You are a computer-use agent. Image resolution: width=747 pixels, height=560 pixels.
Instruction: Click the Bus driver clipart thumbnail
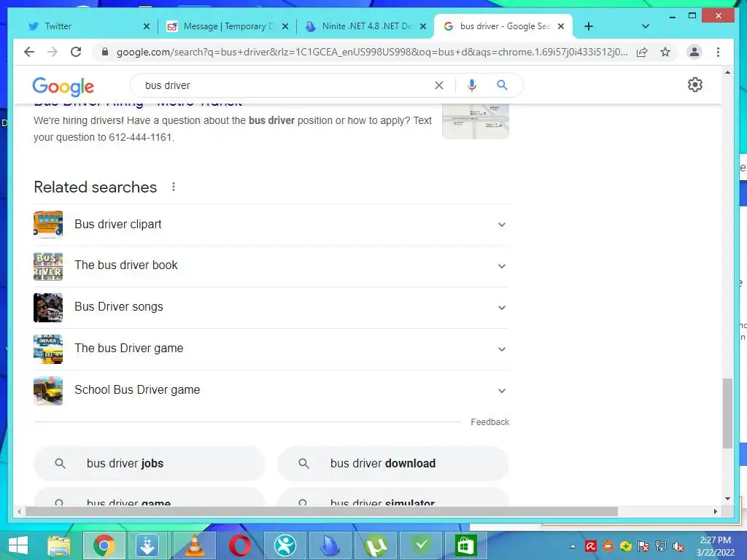[48, 225]
